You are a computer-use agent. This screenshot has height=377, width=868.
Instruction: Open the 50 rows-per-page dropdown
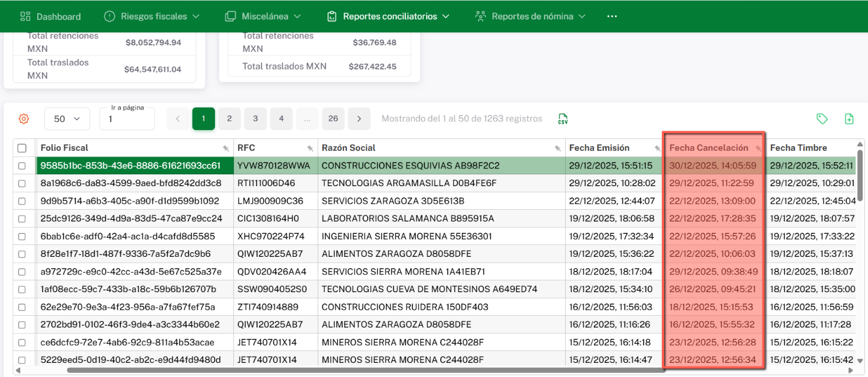coord(67,119)
